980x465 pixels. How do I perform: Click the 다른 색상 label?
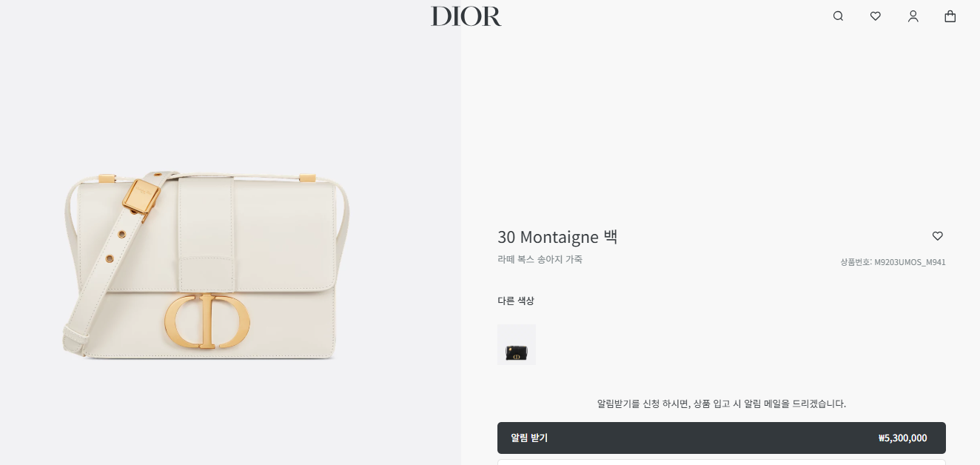pyautogui.click(x=516, y=301)
